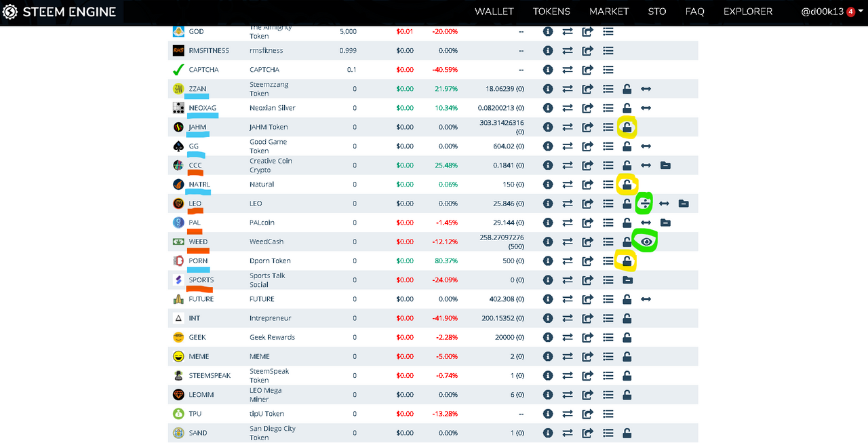Open the folder icon in the SPORTS row
The height and width of the screenshot is (443, 868).
point(627,280)
